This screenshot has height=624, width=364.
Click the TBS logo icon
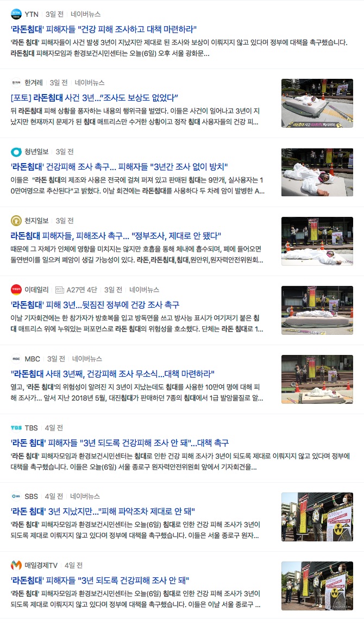point(16,428)
